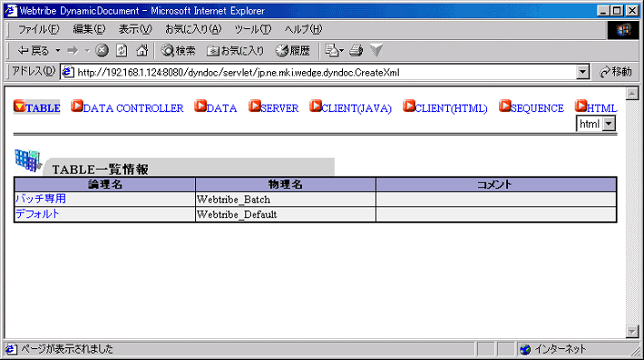The image size is (644, 360).
Task: Select the Webtribe_Default cell text
Action: [x=237, y=214]
